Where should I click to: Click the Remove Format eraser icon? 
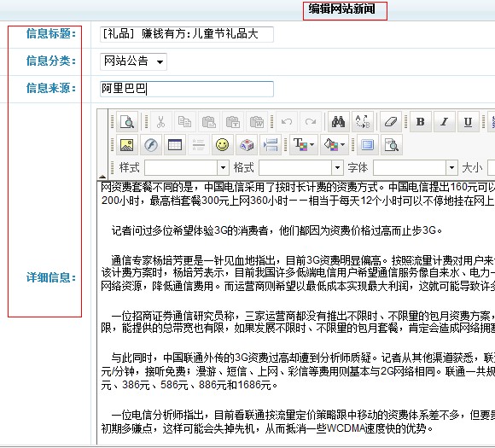[x=391, y=121]
